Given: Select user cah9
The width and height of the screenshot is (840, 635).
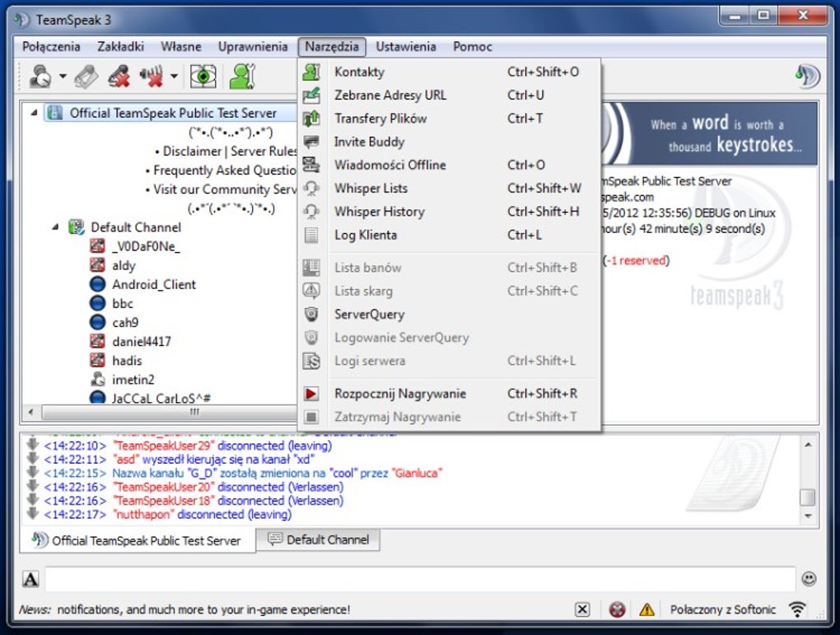Looking at the screenshot, I should [125, 323].
